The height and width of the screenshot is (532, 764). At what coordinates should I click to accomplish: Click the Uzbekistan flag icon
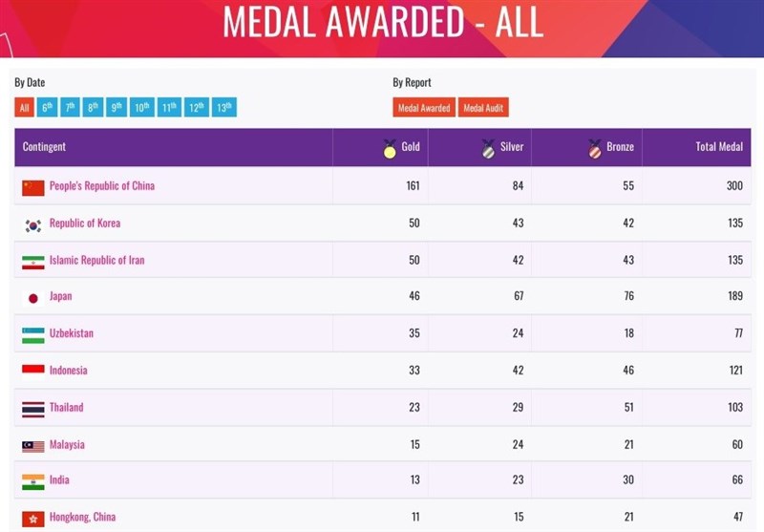point(33,334)
